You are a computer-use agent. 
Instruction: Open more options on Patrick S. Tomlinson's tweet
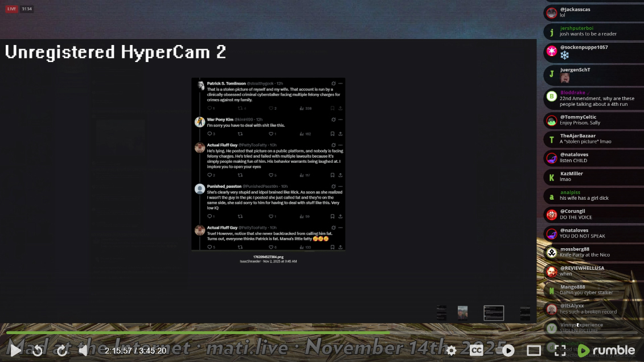341,83
